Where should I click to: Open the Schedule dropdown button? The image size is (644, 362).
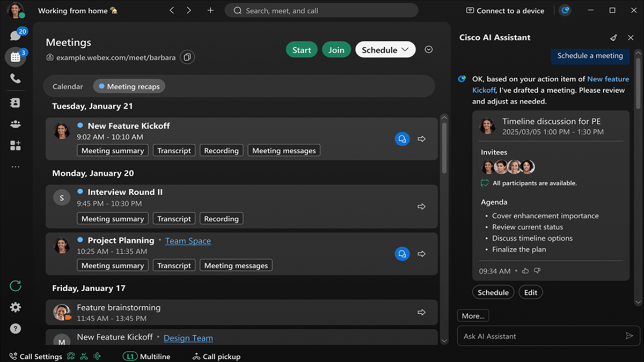[x=385, y=50]
